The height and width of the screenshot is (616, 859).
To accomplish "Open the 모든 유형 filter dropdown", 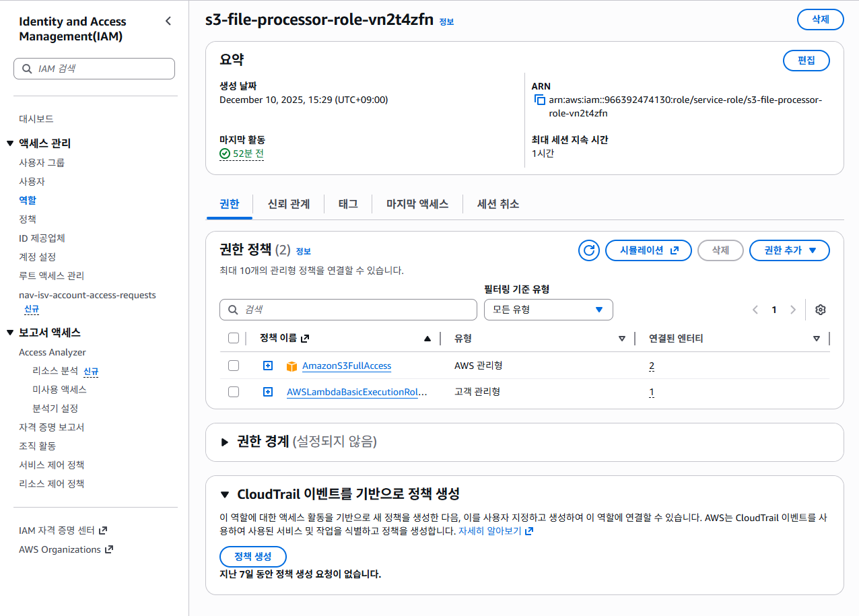I will 549,310.
